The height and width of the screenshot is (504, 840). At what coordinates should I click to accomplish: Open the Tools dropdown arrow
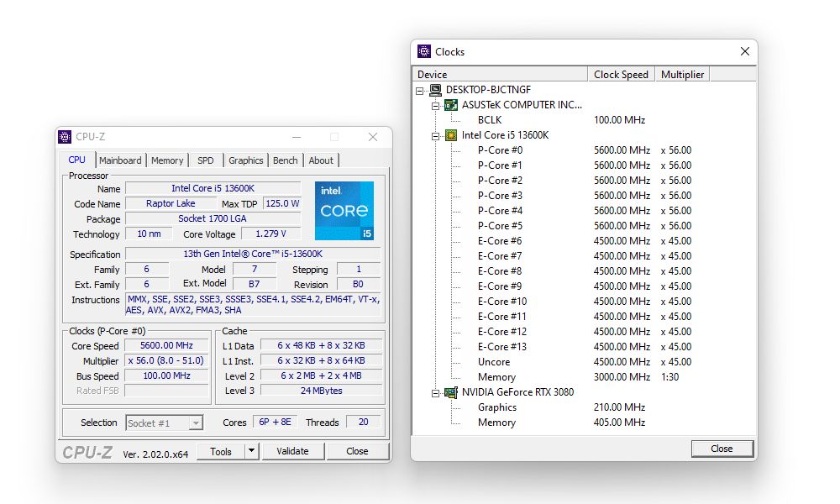251,451
